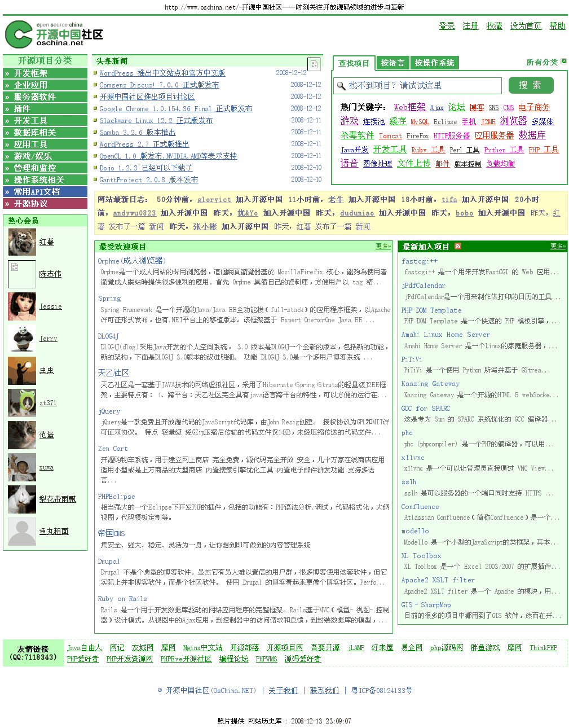Click the green 搜索 button
This screenshot has height=728, width=569.
[x=531, y=85]
